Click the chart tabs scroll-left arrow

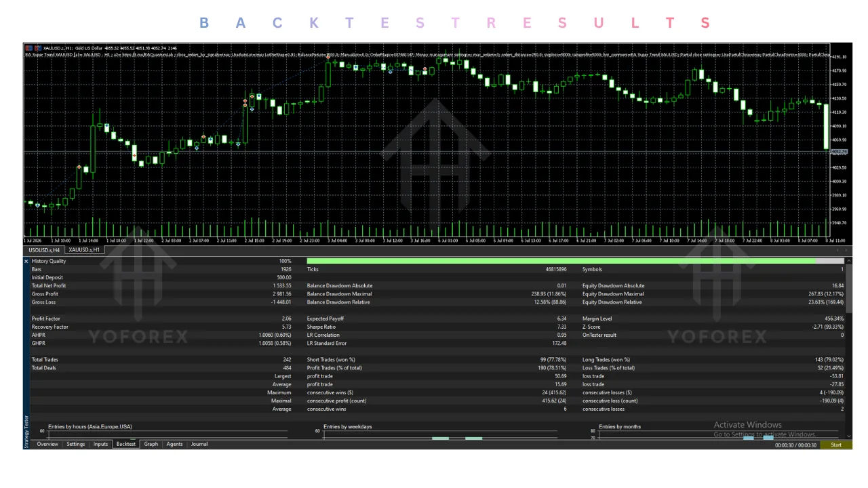point(837,250)
